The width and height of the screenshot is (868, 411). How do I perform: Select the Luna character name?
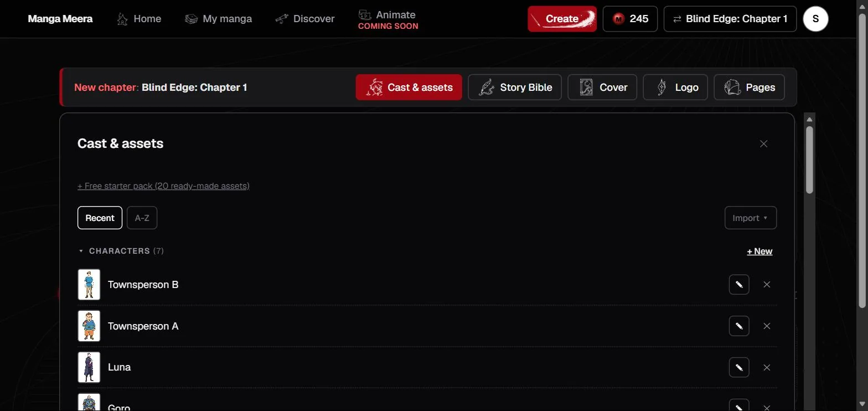(119, 367)
